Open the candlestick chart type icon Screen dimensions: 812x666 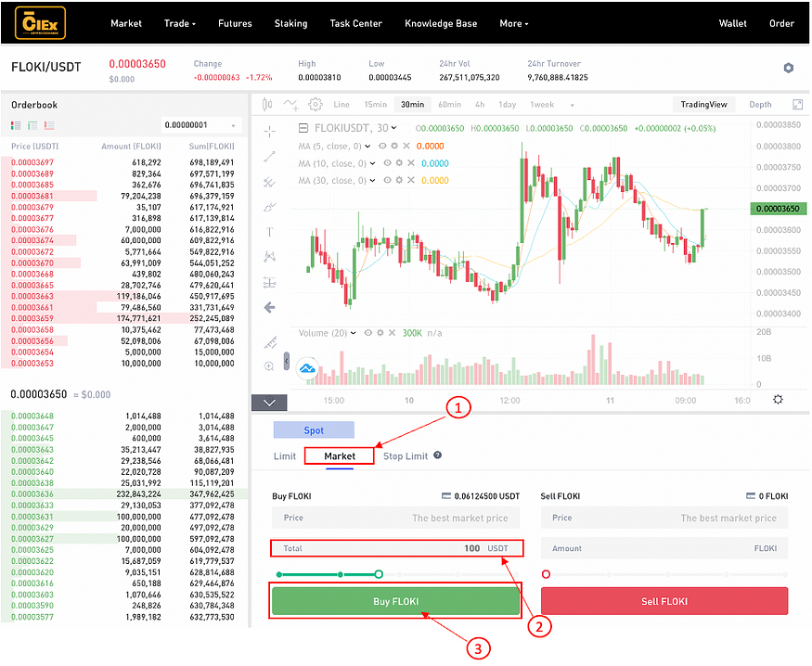click(x=267, y=105)
